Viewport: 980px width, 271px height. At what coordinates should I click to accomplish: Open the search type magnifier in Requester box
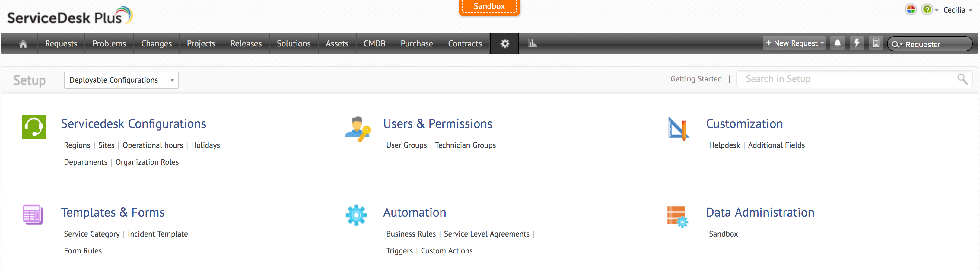click(x=897, y=45)
